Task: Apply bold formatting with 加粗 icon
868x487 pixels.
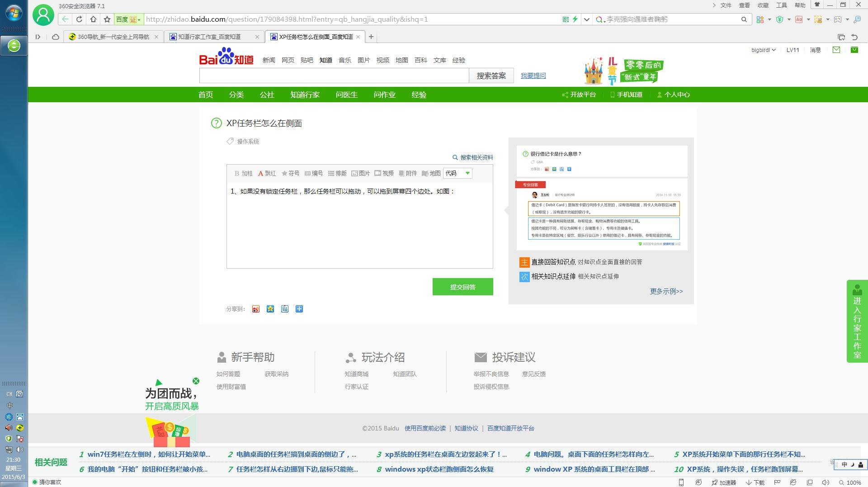Action: pyautogui.click(x=244, y=173)
